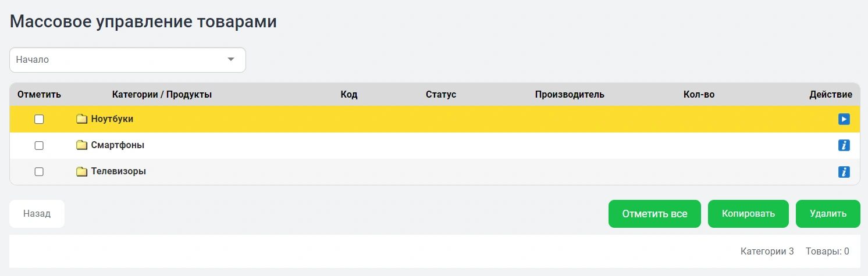Click the dropdown arrow in Начало selector
This screenshot has height=276, width=868.
click(231, 60)
